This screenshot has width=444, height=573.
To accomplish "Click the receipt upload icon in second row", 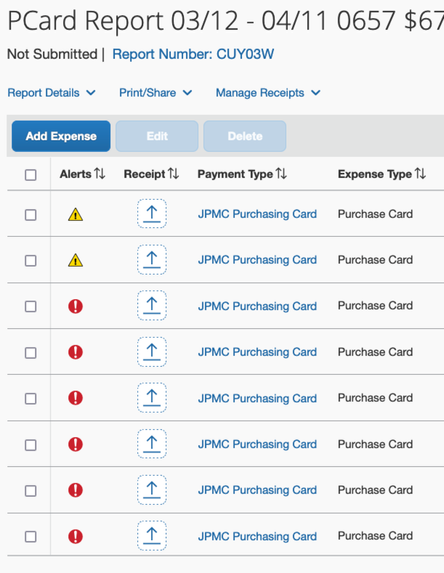I will [x=152, y=260].
